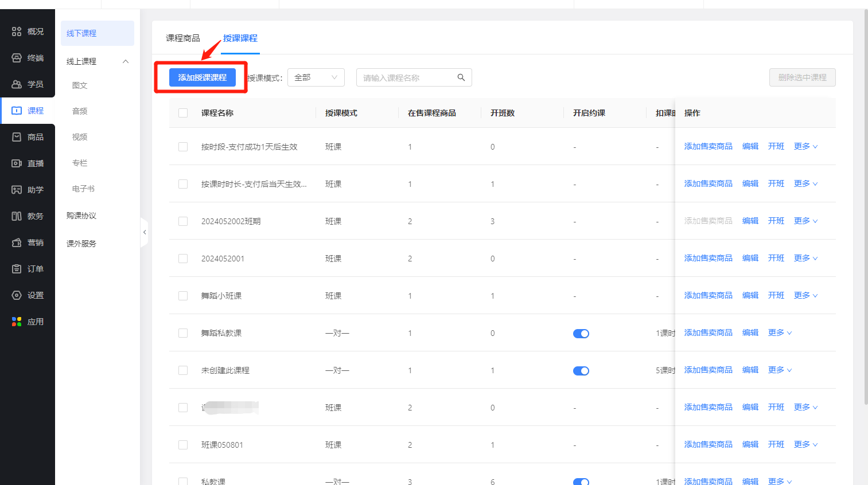Tick the select-all checkbox in table header
This screenshot has width=868, height=485.
(x=183, y=113)
